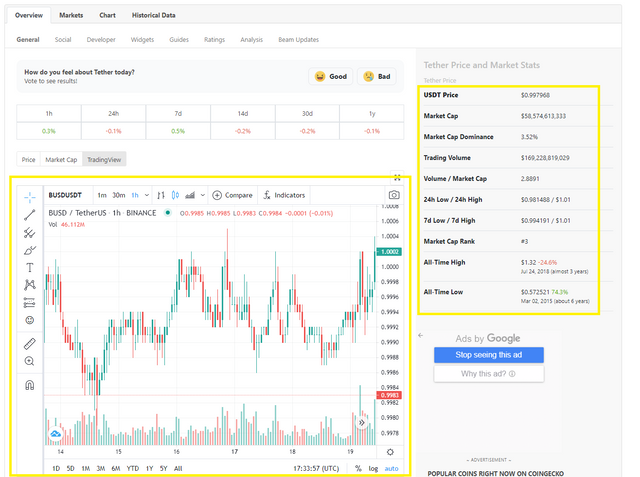The image size is (640, 477).
Task: Expand the chart style dropdown arrow
Action: [x=202, y=195]
